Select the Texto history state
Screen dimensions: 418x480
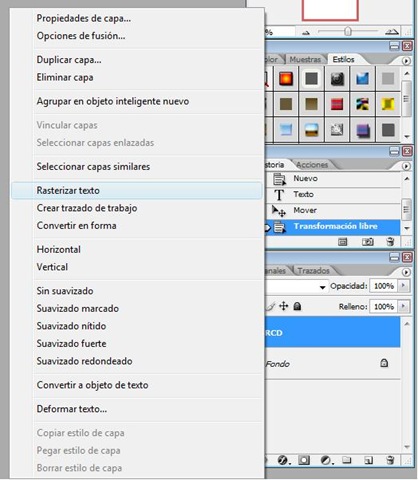click(333, 195)
